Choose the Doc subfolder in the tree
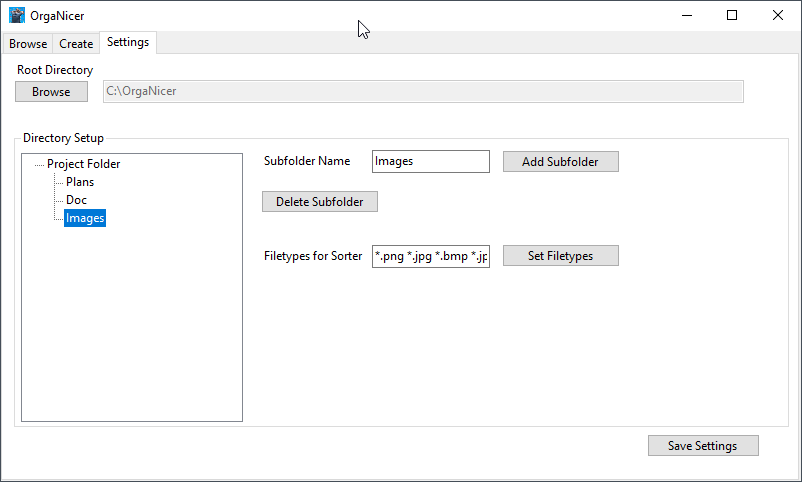802x482 pixels. 77,200
